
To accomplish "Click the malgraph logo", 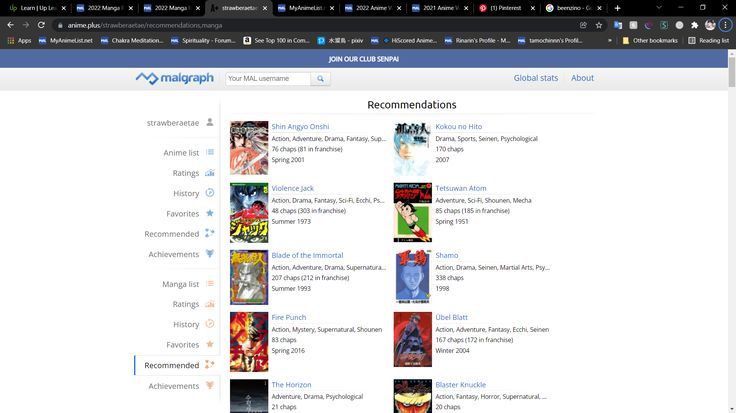I will tap(175, 78).
